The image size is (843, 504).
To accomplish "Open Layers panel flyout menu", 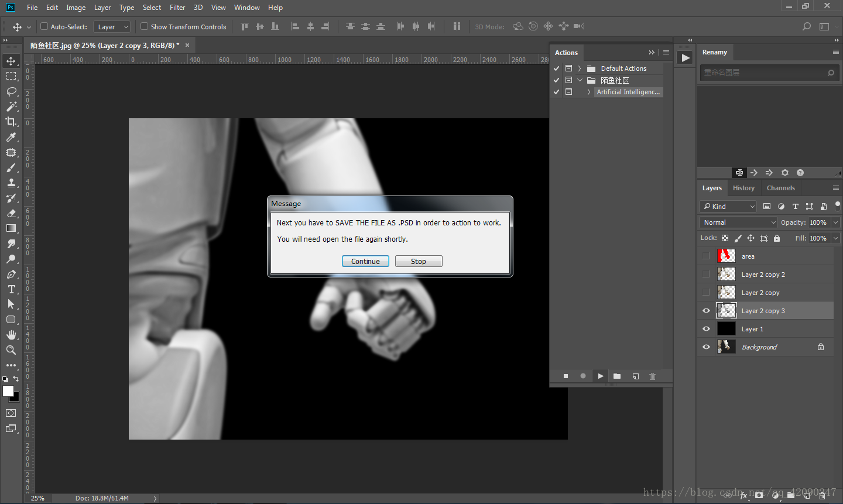I will point(836,188).
